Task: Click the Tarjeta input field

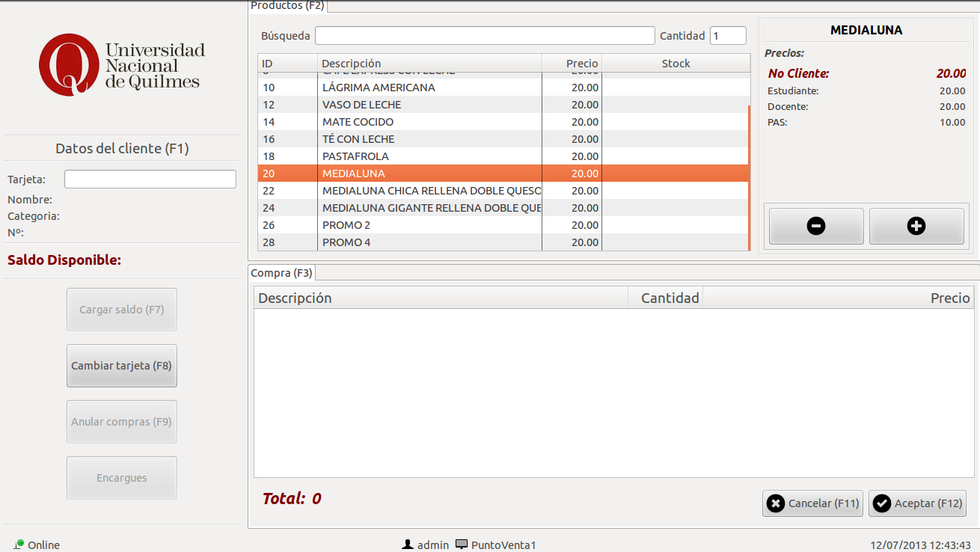Action: [x=150, y=180]
